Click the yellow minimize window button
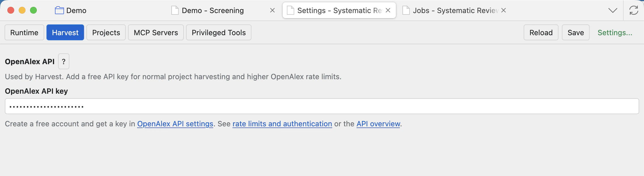The width and height of the screenshot is (644, 176). tap(22, 11)
